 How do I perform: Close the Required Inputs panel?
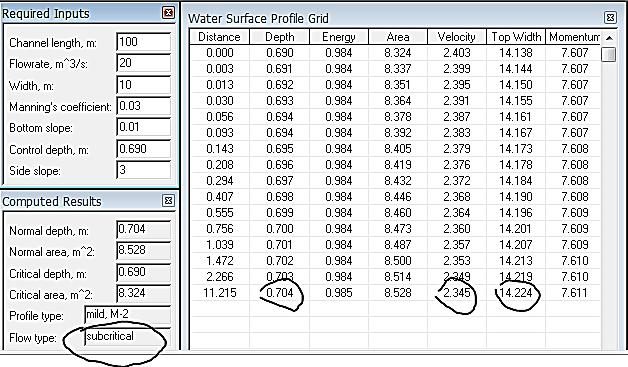168,13
